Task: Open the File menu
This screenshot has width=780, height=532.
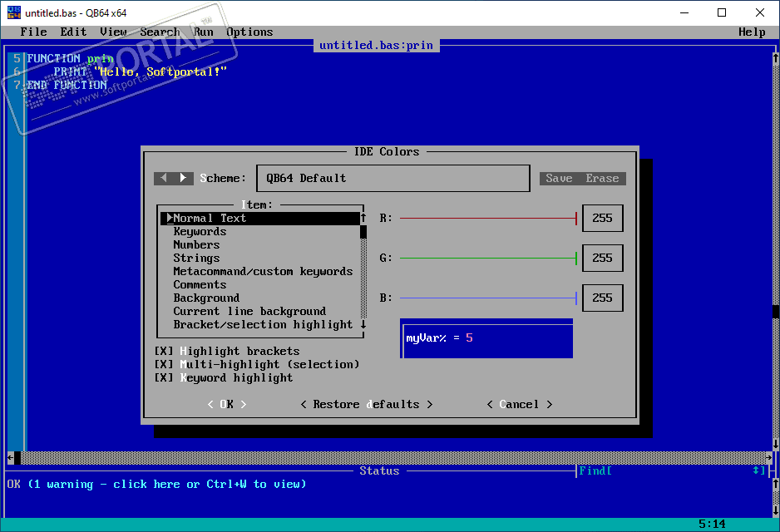Action: (33, 32)
